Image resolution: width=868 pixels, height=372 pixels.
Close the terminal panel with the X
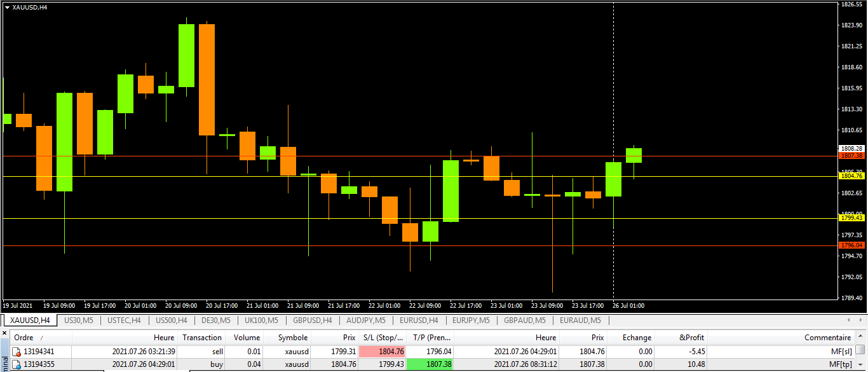pyautogui.click(x=5, y=333)
